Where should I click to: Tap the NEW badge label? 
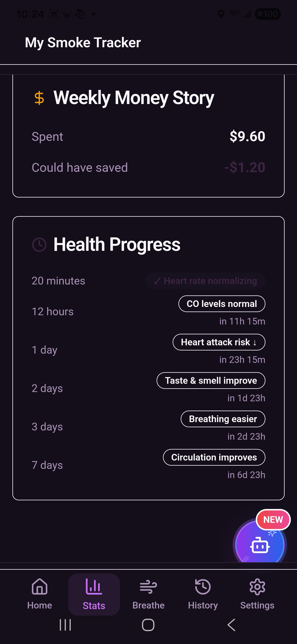point(273,520)
